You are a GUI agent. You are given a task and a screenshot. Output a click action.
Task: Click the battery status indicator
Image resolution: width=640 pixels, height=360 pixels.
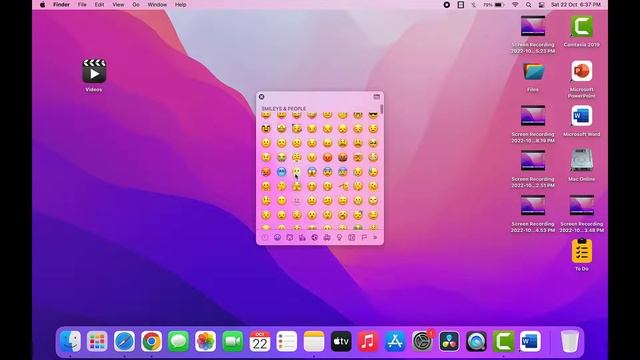(493, 4)
